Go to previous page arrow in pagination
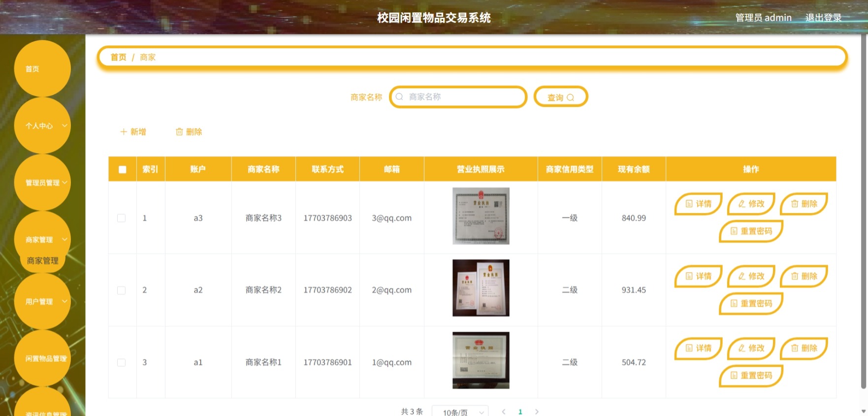Image resolution: width=868 pixels, height=416 pixels. coord(504,412)
